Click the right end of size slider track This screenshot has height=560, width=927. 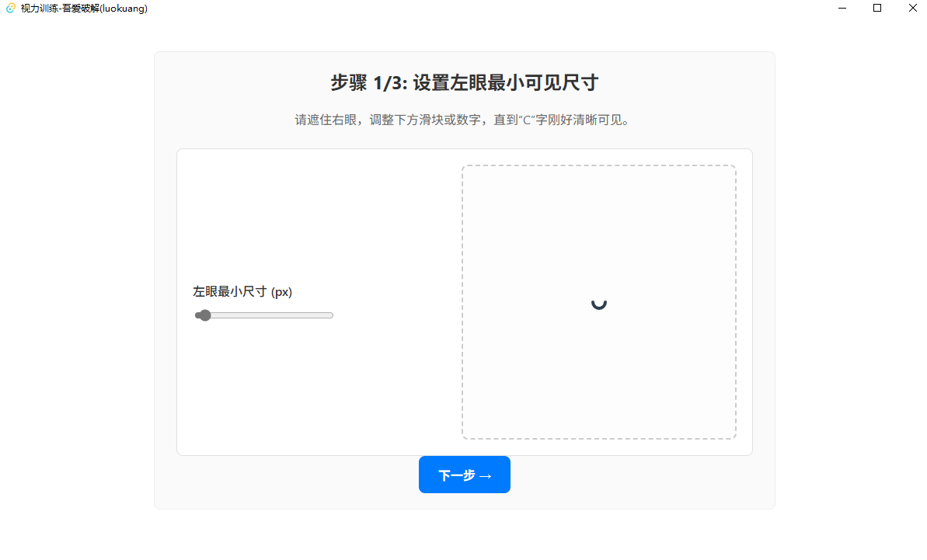[x=330, y=315]
